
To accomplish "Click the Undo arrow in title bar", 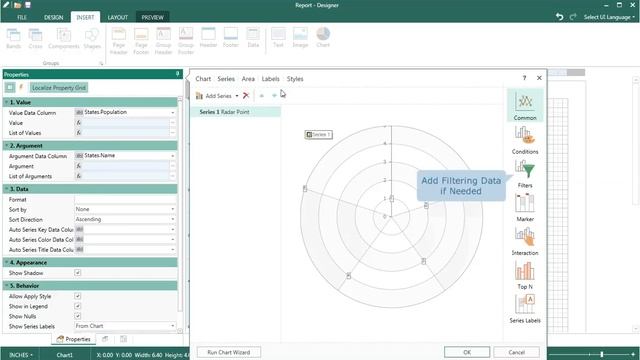I will [560, 17].
